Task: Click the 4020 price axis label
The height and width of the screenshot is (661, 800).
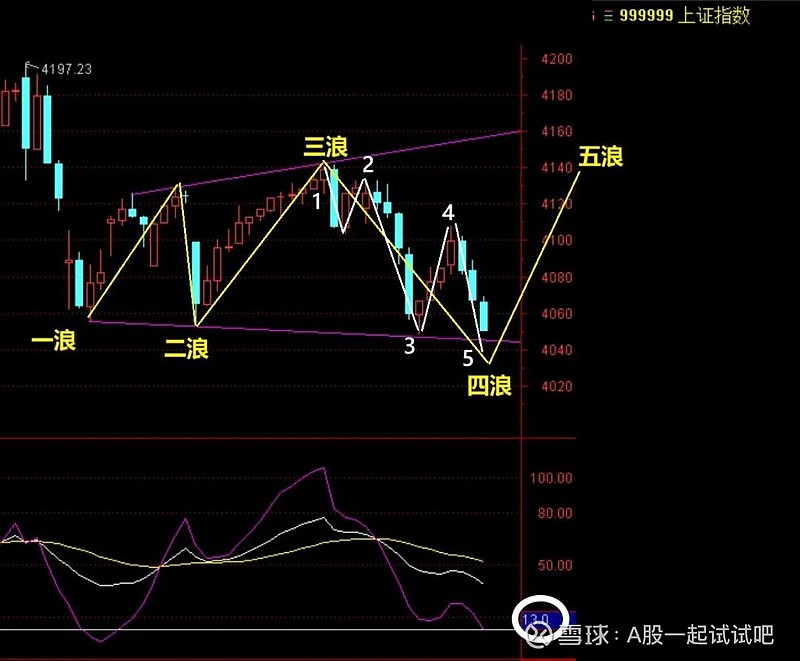Action: (x=557, y=386)
